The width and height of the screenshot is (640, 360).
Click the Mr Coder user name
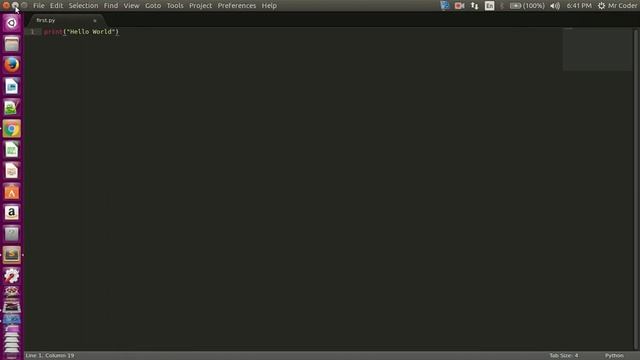click(622, 6)
